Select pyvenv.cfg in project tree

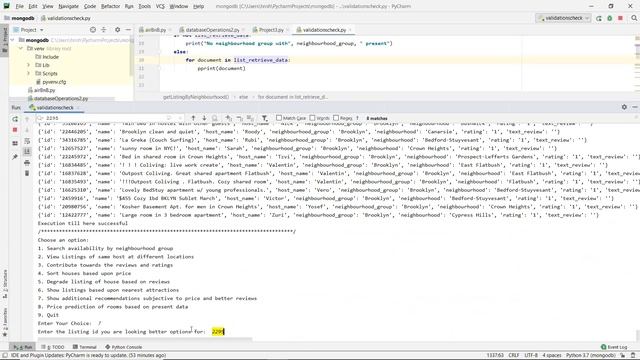click(x=54, y=82)
